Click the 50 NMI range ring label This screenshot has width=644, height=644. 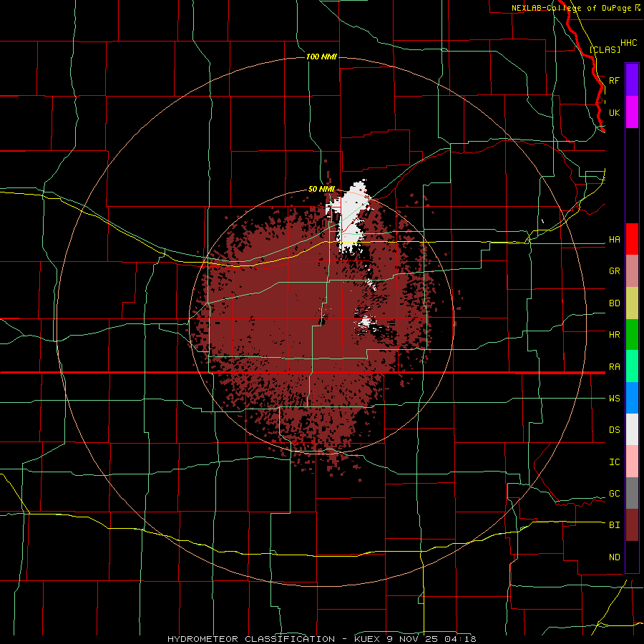(321, 189)
